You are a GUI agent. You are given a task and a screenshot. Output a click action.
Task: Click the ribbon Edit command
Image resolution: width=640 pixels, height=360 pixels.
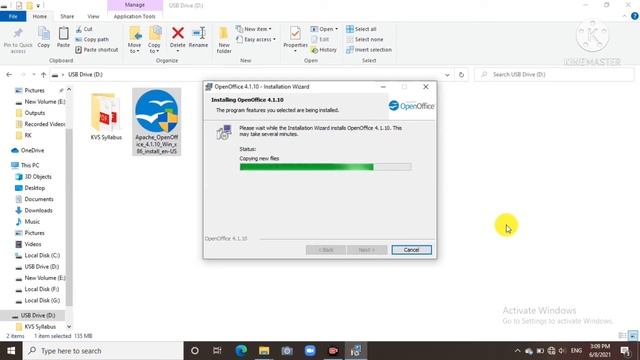(320, 40)
